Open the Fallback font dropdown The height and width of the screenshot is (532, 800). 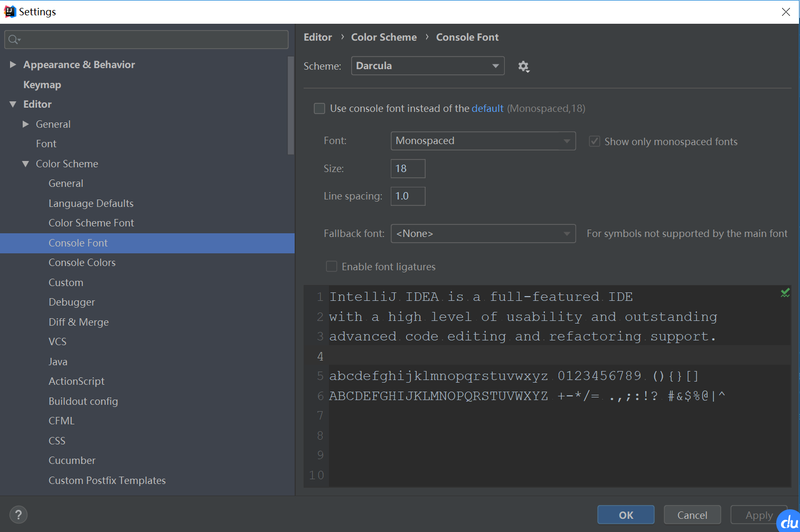pos(483,234)
